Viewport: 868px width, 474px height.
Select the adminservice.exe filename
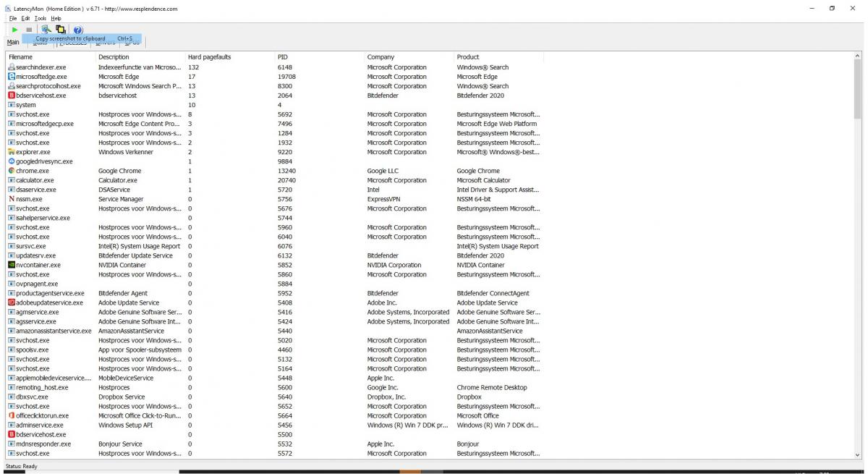pyautogui.click(x=40, y=425)
